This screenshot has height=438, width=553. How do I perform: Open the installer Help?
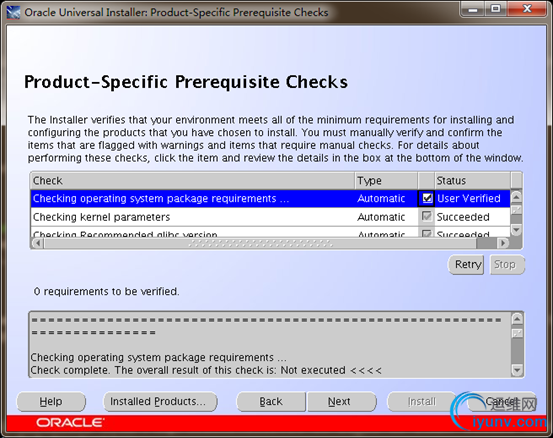pyautogui.click(x=51, y=402)
